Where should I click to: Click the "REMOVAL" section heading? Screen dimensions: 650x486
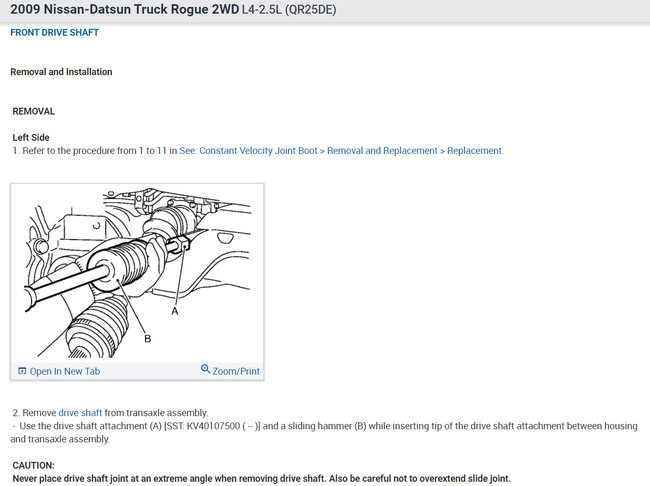(x=34, y=112)
